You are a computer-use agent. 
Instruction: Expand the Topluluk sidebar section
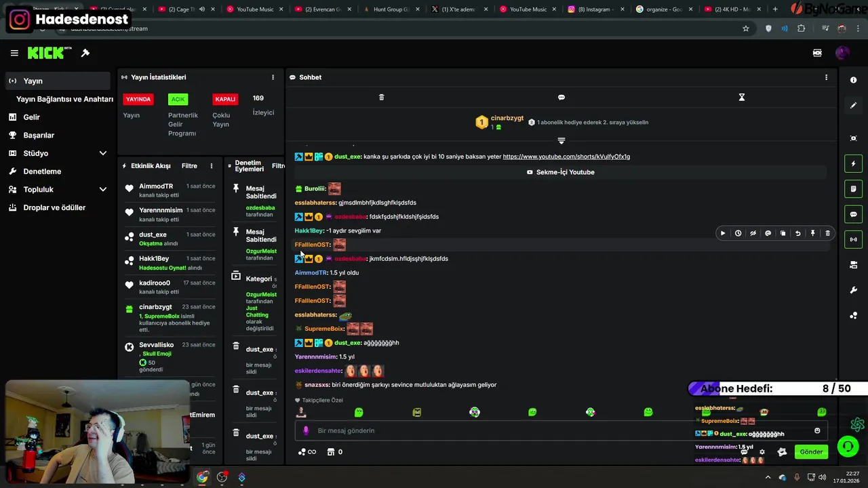pos(103,189)
